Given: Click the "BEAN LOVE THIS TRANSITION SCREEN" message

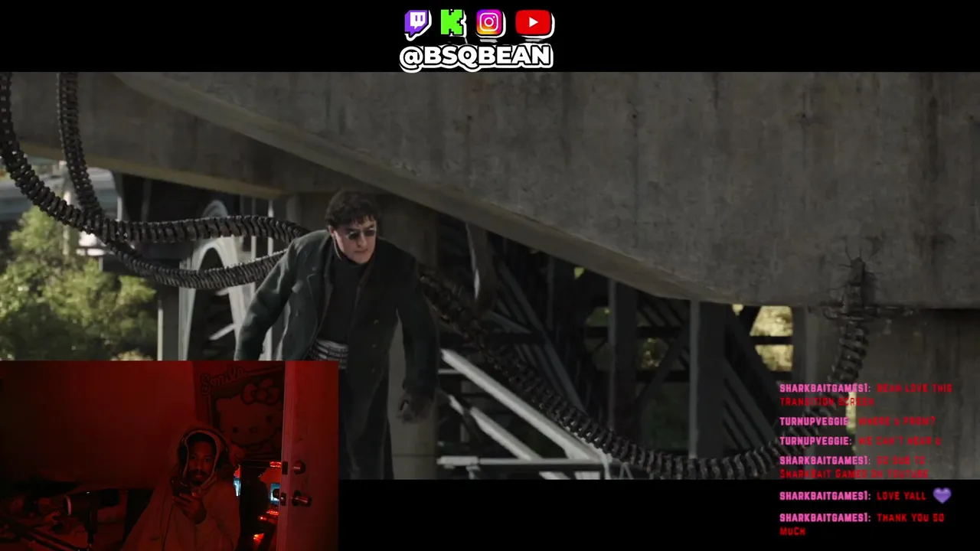Looking at the screenshot, I should point(865,395).
